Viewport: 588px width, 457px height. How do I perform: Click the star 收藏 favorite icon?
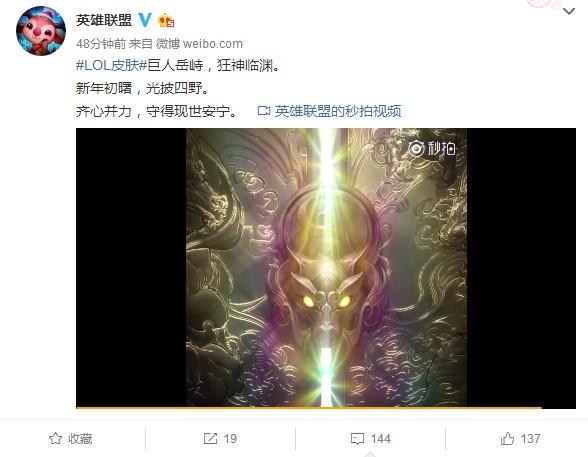tap(56, 438)
